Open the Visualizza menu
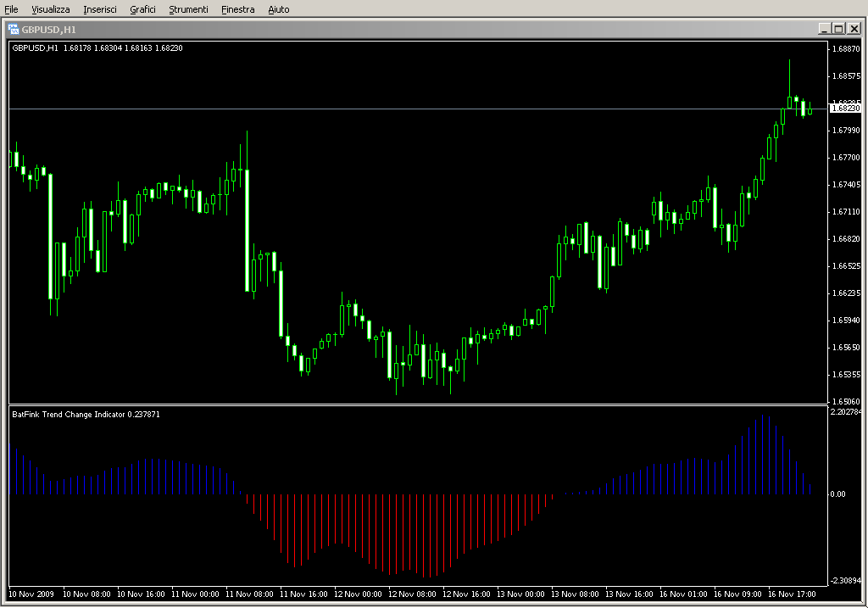868x608 pixels. tap(50, 9)
